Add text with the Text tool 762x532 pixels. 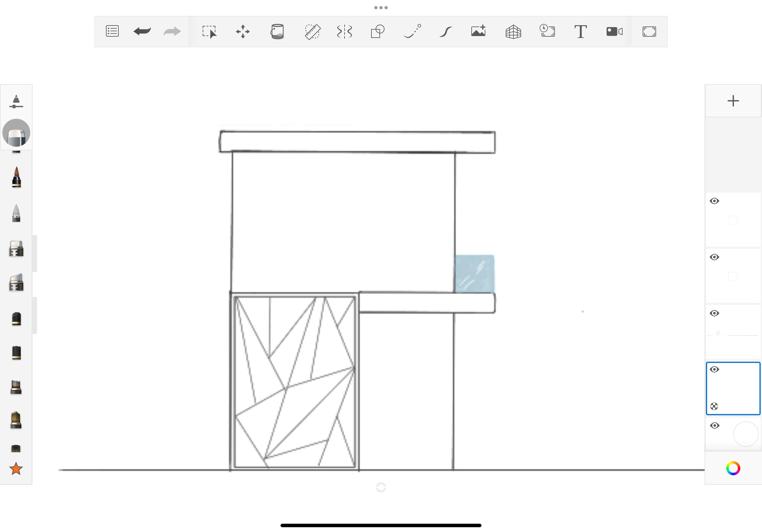point(580,32)
